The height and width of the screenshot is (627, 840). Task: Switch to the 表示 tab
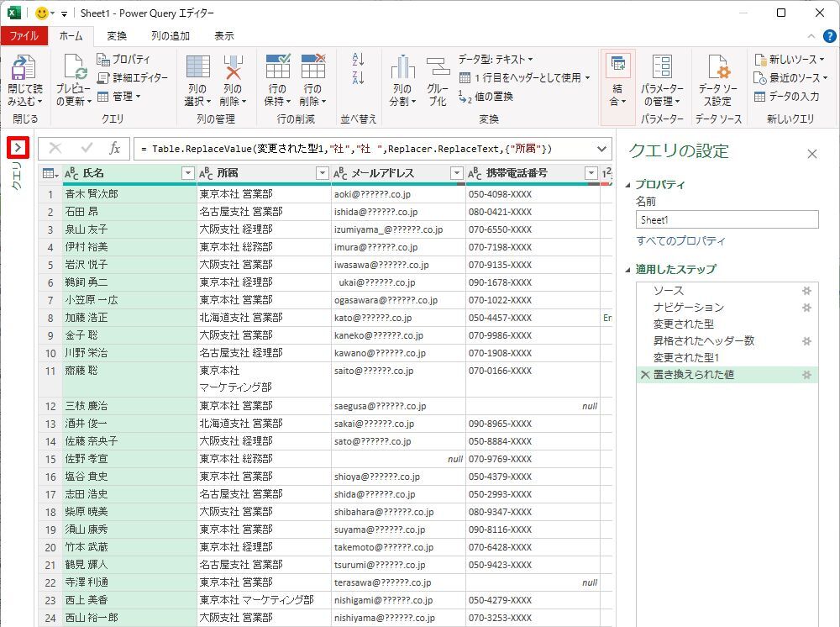(224, 36)
